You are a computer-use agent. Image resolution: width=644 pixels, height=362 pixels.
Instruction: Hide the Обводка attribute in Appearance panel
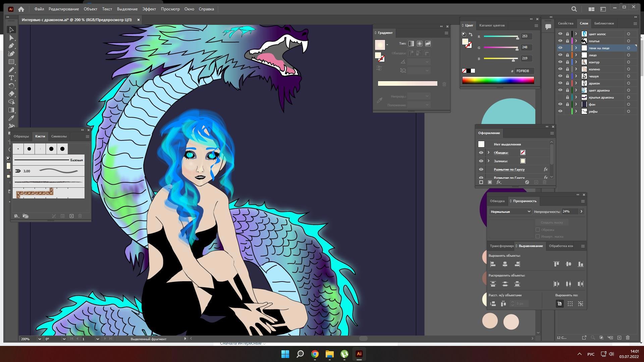(x=481, y=153)
